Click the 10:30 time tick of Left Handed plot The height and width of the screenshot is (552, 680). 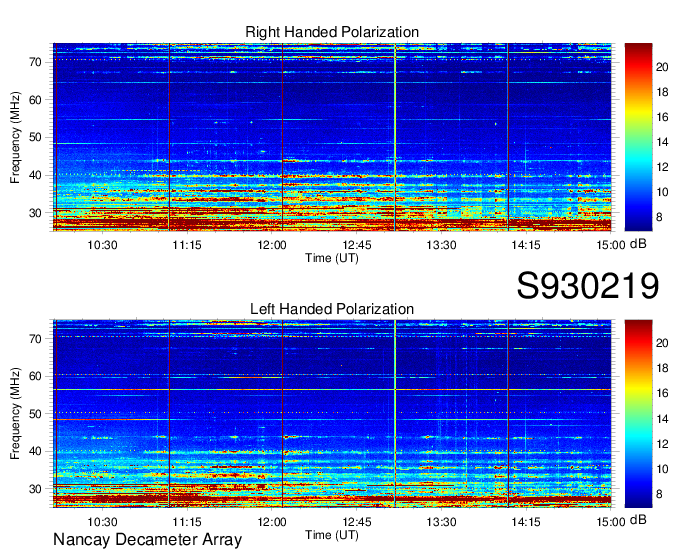coord(102,522)
